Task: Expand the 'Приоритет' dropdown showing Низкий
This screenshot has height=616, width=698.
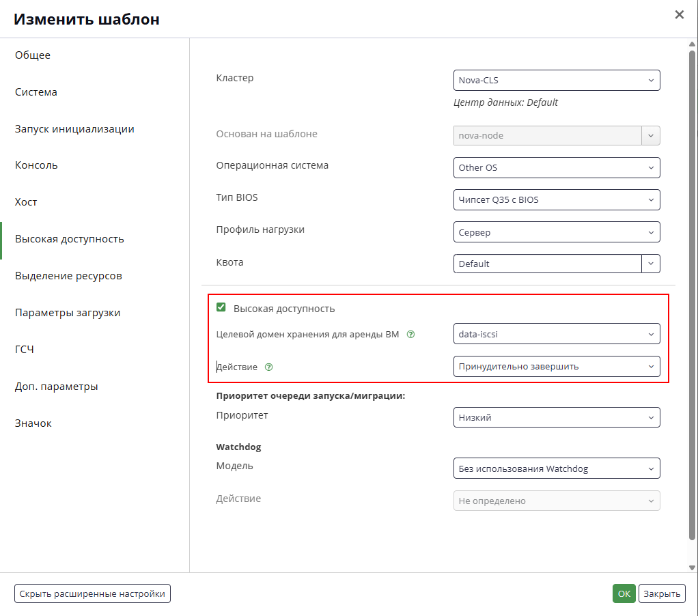Action: (x=557, y=417)
